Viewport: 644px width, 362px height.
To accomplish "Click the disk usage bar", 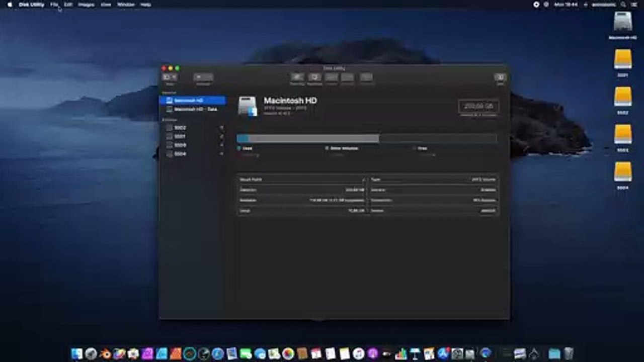I will [x=367, y=138].
